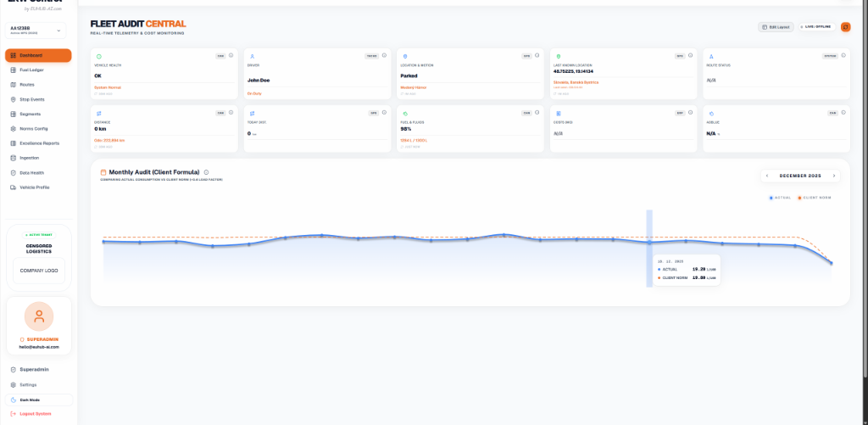Image resolution: width=868 pixels, height=425 pixels.
Task: Open the AA123BB vehicle selector dropdown
Action: pyautogui.click(x=38, y=31)
